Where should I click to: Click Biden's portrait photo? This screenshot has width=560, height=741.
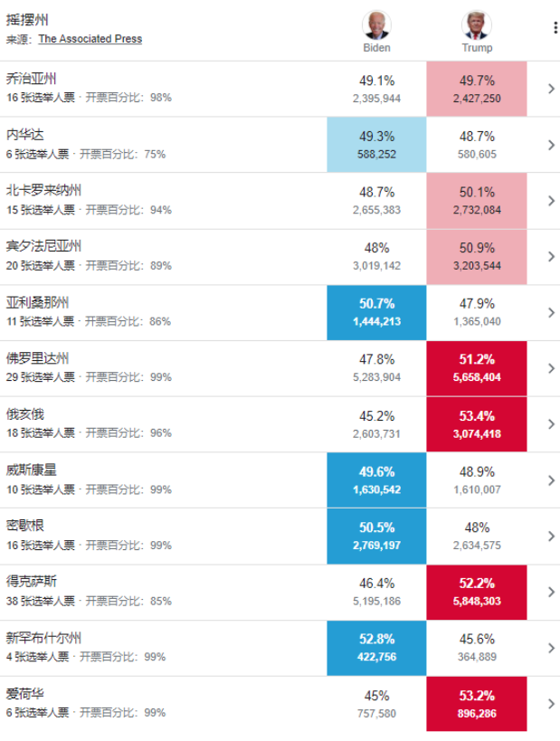(376, 25)
